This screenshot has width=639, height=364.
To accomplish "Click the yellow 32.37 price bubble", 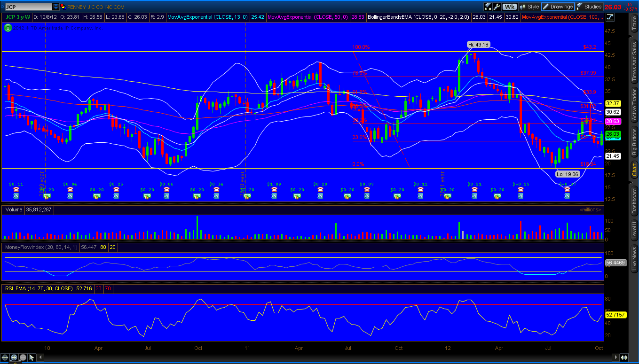I will point(613,103).
